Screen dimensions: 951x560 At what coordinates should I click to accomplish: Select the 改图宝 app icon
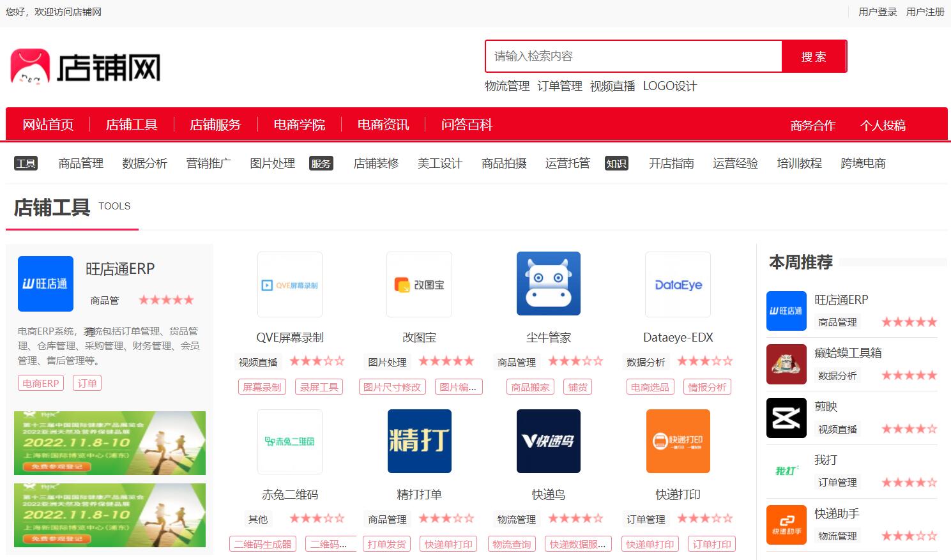[x=419, y=284]
